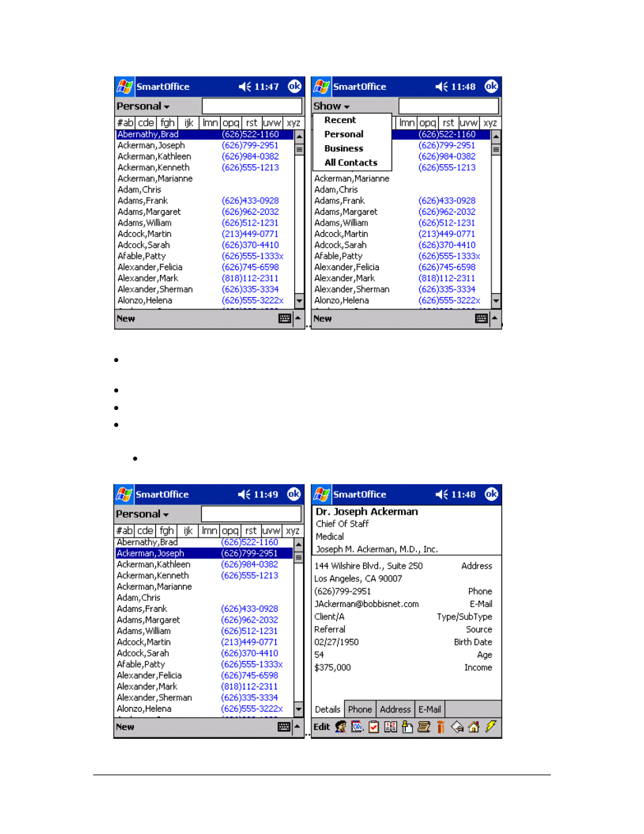644x834 pixels.
Task: Switch to the Phone tab
Action: pos(360,709)
